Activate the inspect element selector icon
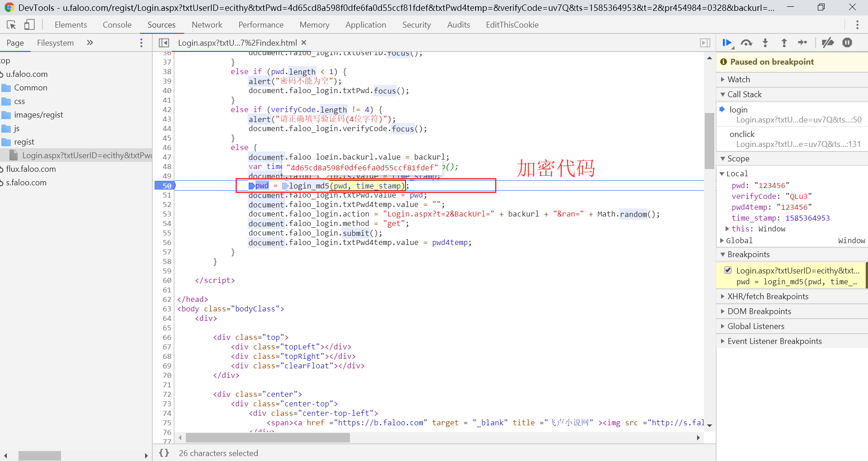 click(11, 25)
